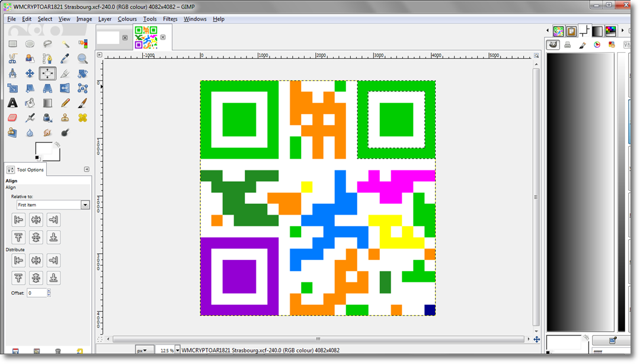The image size is (640, 364).
Task: Select the Zoom magnifier tool
Action: (x=82, y=59)
